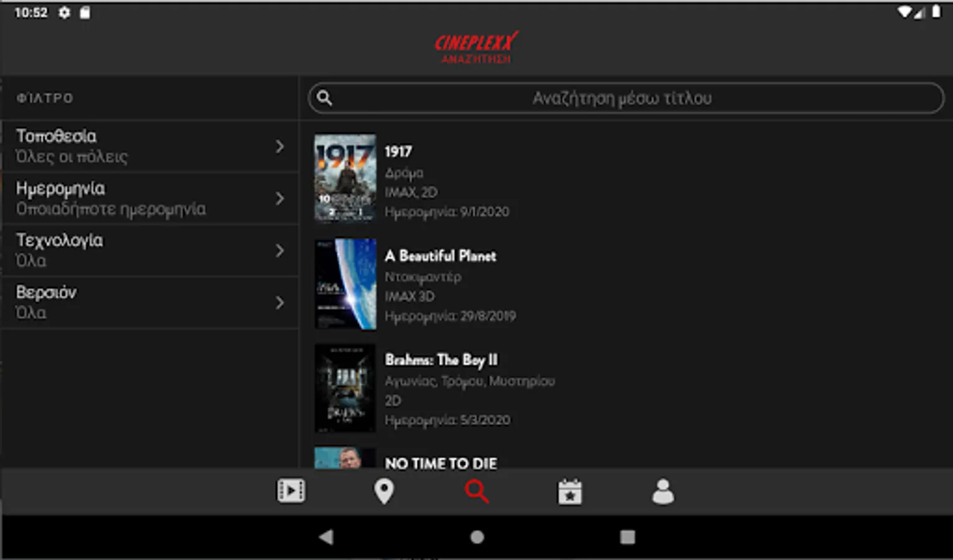The image size is (953, 560).
Task: Click the Ντοκιμαντέρ genre text
Action: point(423,276)
